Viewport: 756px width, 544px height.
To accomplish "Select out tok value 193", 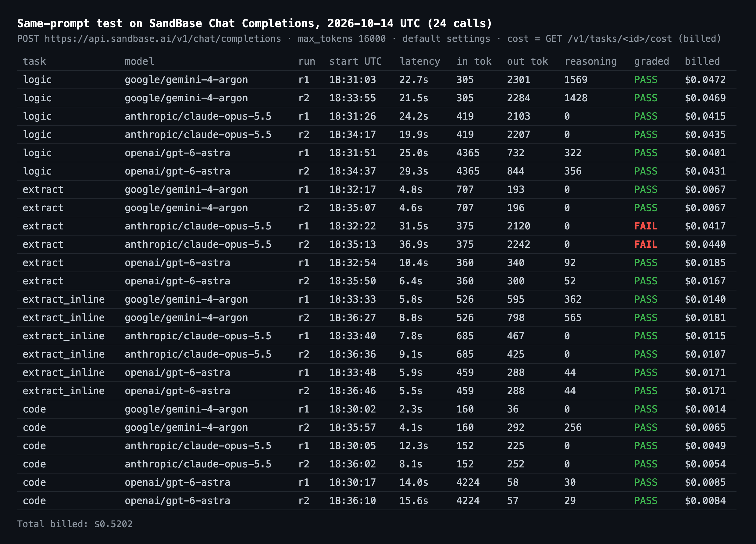I will click(x=516, y=189).
